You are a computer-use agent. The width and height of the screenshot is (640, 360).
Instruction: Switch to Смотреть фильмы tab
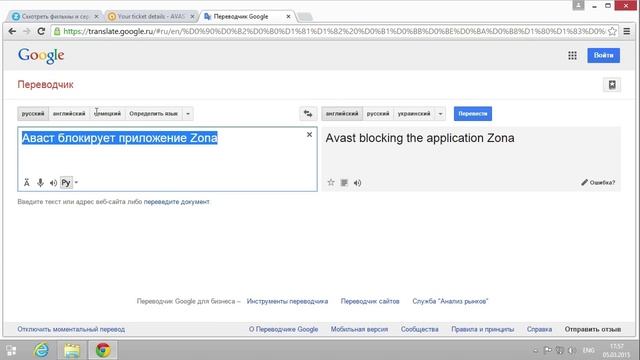[55, 16]
